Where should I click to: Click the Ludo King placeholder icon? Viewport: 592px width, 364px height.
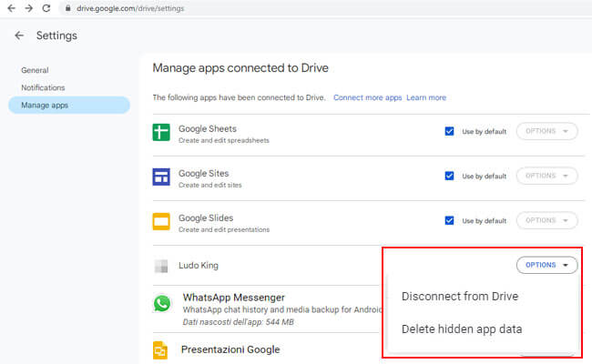(161, 266)
